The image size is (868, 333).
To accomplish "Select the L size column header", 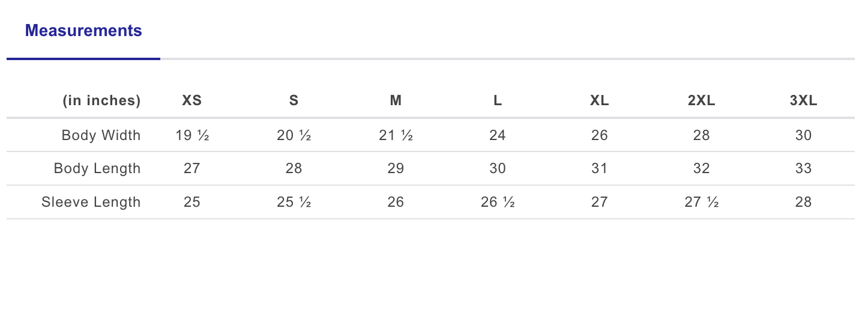I will click(x=498, y=100).
